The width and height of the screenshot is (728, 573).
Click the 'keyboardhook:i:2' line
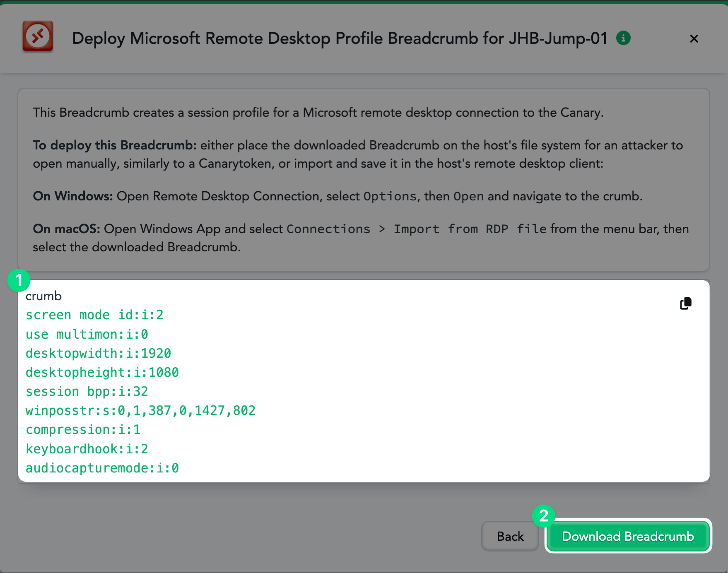(87, 449)
